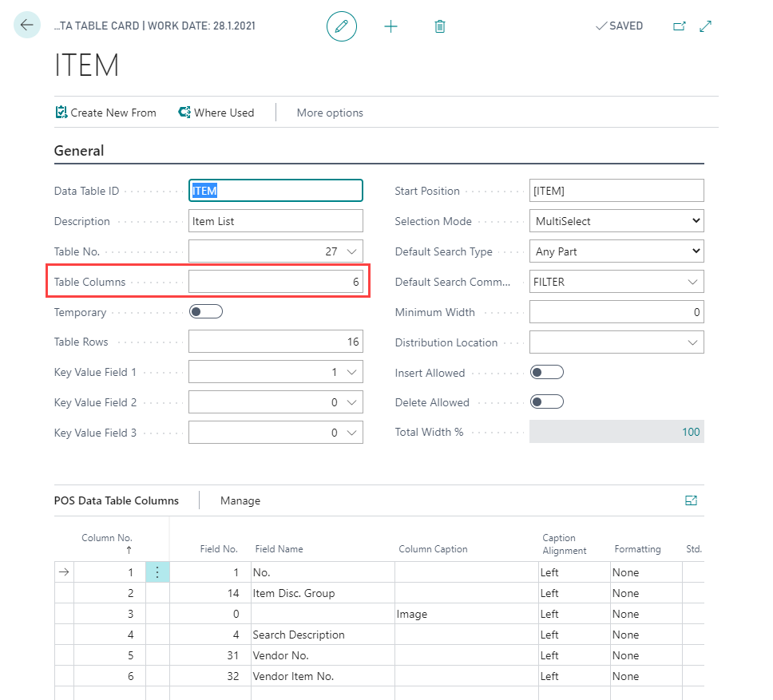Click the trash delete icon

tap(439, 26)
